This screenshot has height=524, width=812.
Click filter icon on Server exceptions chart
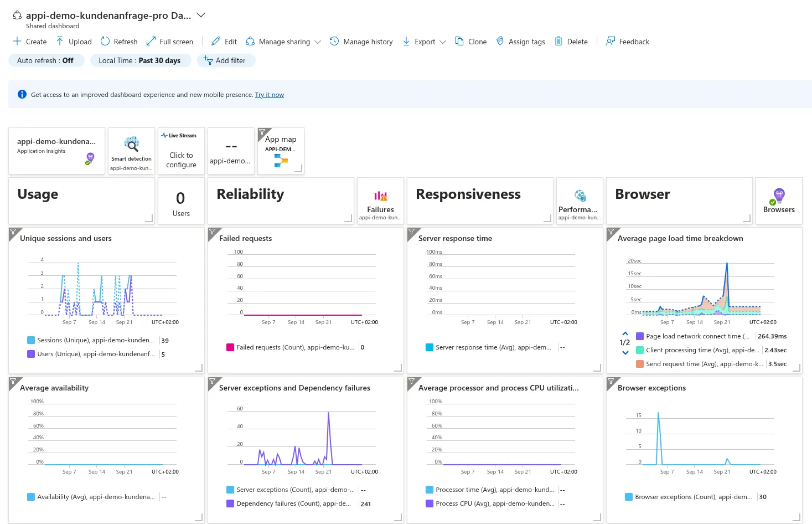(213, 382)
